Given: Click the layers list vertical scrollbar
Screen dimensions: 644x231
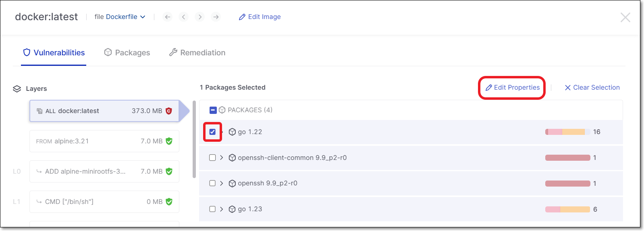Looking at the screenshot, I should (194, 139).
